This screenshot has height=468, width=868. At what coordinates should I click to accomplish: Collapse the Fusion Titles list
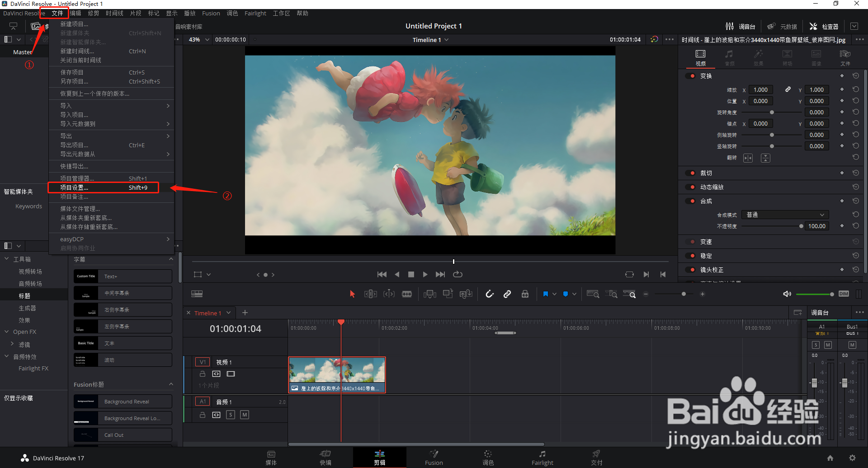point(171,384)
